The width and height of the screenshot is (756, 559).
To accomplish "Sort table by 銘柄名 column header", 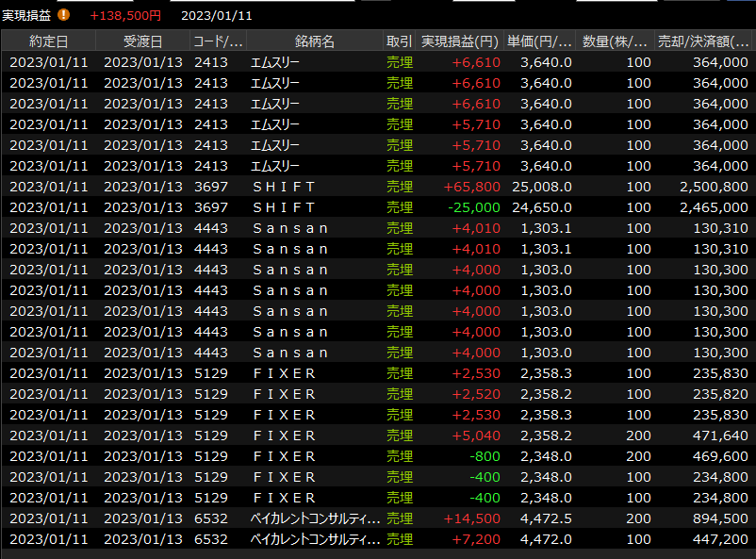I will [314, 41].
